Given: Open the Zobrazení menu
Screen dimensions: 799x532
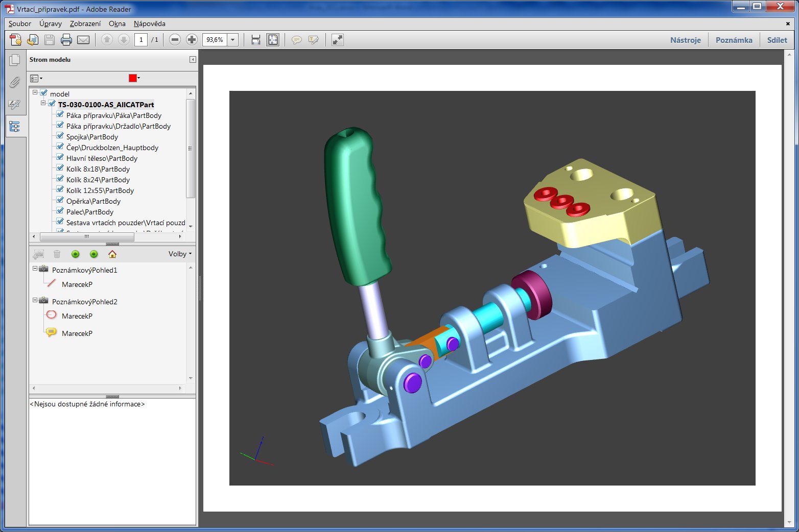Looking at the screenshot, I should (x=85, y=23).
